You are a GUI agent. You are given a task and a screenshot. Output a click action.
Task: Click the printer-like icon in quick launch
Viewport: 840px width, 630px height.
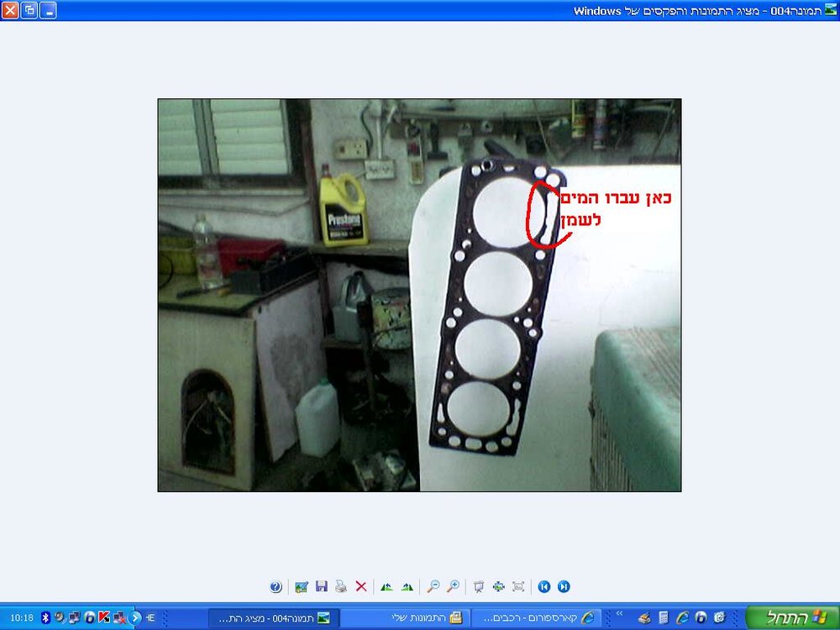click(644, 617)
